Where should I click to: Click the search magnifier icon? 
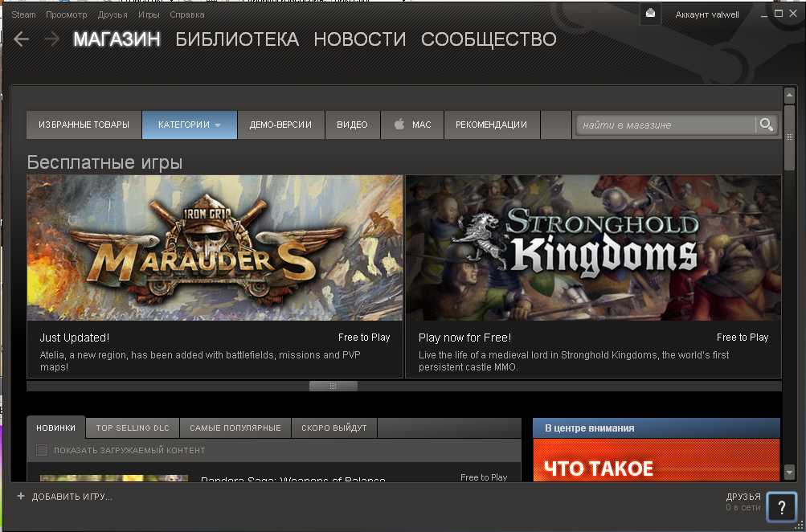[x=767, y=125]
